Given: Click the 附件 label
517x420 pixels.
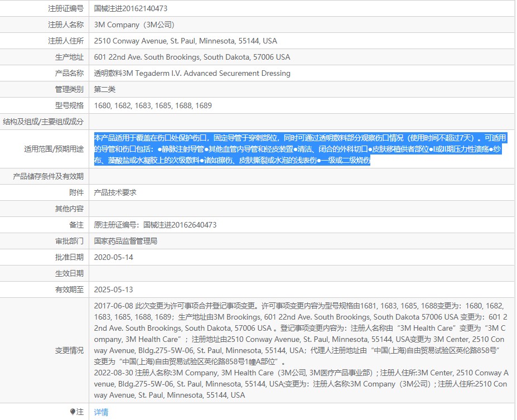Looking at the screenshot, I should point(76,192).
